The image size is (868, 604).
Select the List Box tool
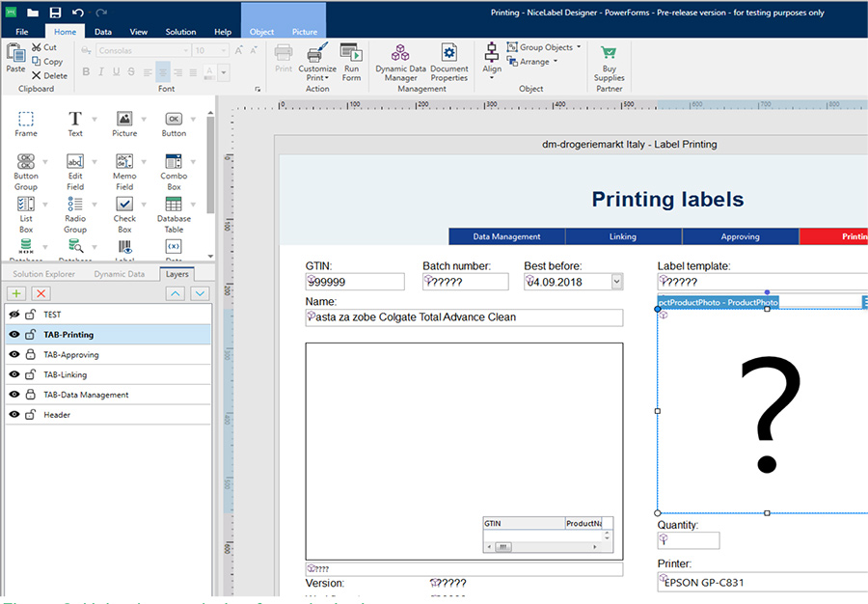[x=26, y=215]
